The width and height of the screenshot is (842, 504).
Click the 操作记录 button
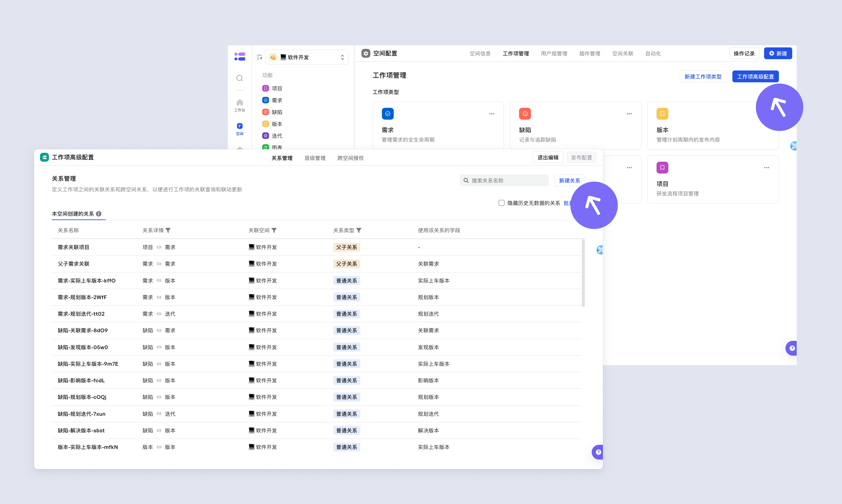point(744,53)
